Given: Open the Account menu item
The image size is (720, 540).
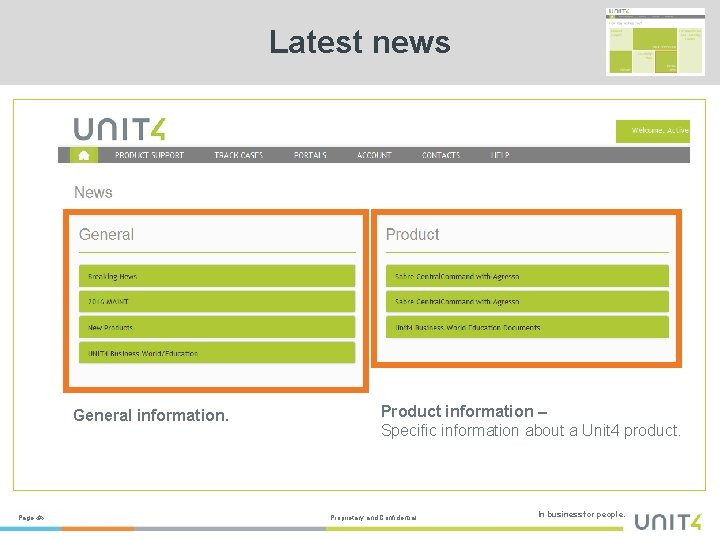Looking at the screenshot, I should 374,155.
